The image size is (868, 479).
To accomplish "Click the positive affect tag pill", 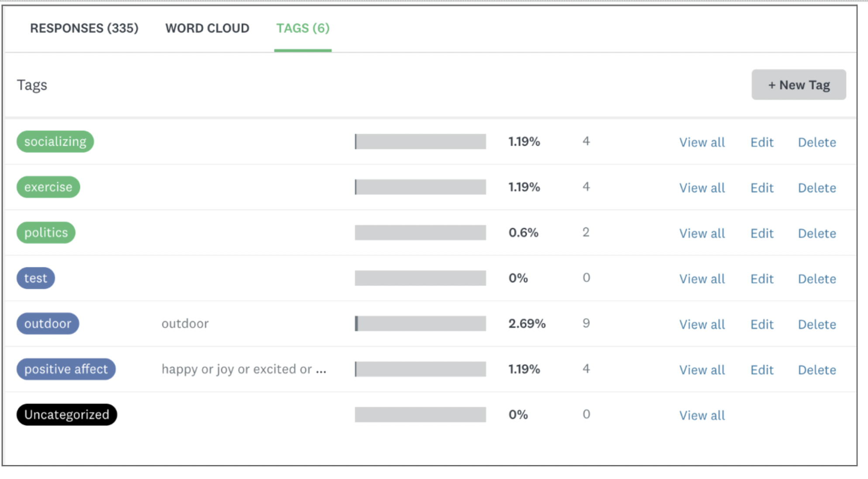I will coord(65,369).
